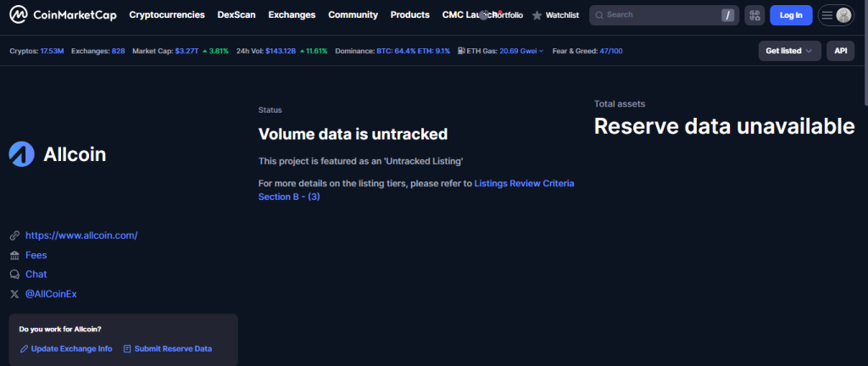Open Listings Review Criteria link
Image resolution: width=868 pixels, height=366 pixels.
[524, 183]
